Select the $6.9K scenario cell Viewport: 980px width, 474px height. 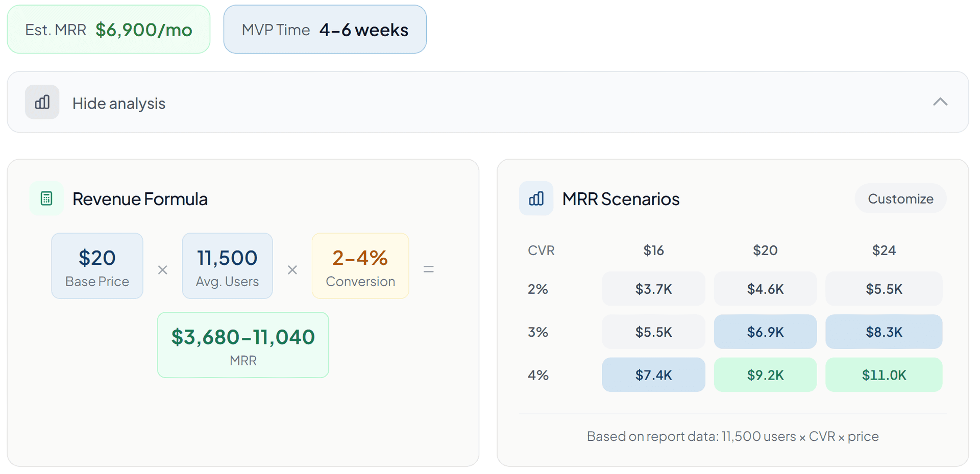[x=765, y=332]
